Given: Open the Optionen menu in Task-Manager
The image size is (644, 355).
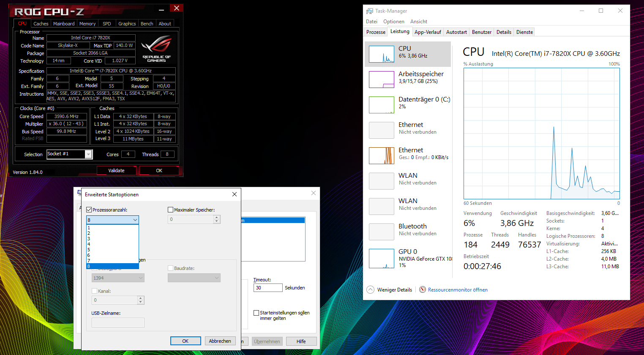Looking at the screenshot, I should tap(394, 22).
